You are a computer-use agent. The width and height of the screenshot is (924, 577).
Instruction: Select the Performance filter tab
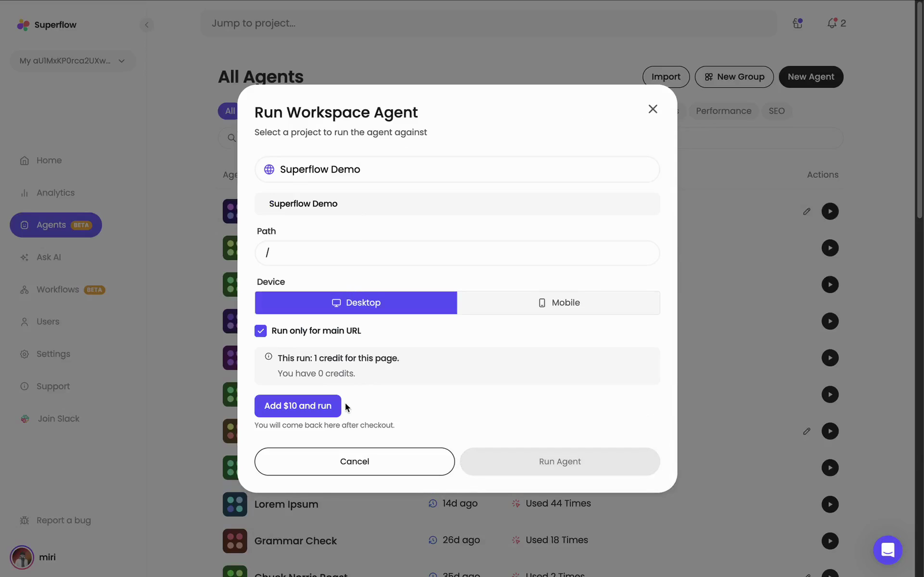point(724,111)
